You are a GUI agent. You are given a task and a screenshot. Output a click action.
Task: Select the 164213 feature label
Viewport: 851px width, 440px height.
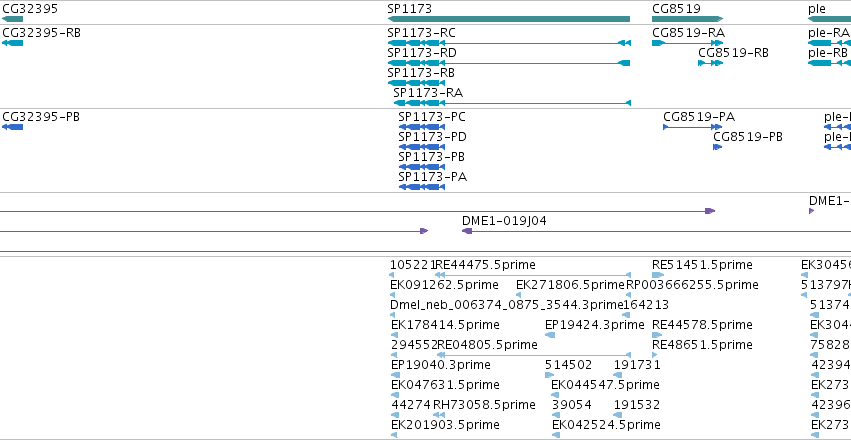coord(646,305)
